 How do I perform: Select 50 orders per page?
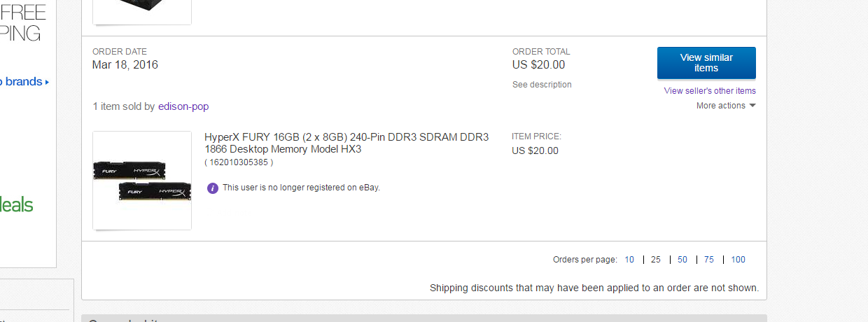tap(682, 260)
